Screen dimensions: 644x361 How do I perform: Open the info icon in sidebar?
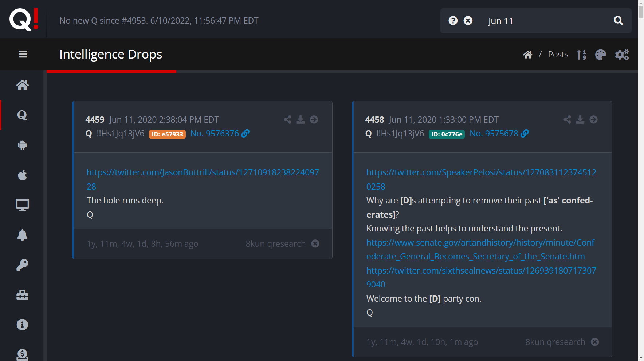coord(22,325)
